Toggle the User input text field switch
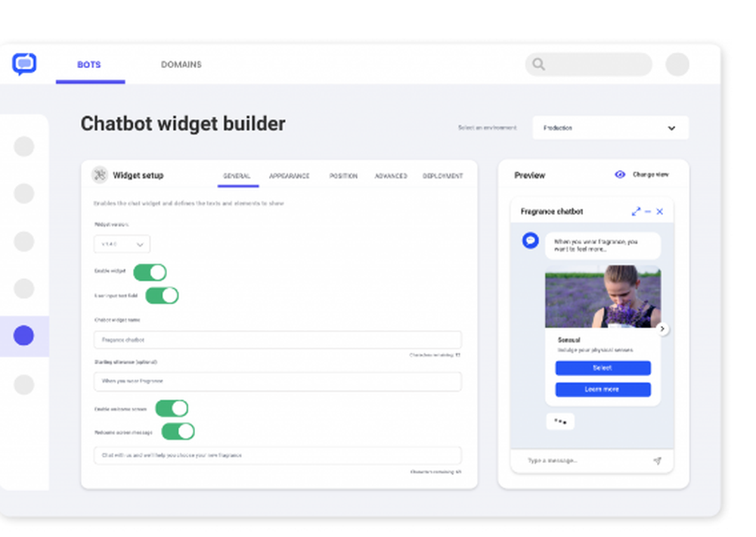This screenshot has width=756, height=537. click(162, 295)
